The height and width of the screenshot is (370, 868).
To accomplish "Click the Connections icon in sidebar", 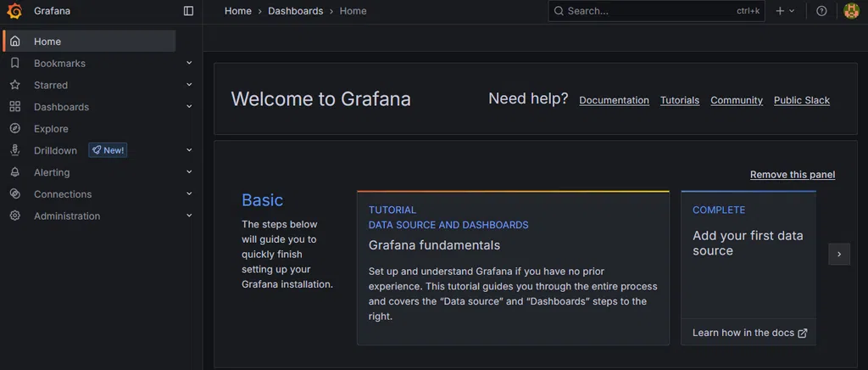I will [15, 193].
